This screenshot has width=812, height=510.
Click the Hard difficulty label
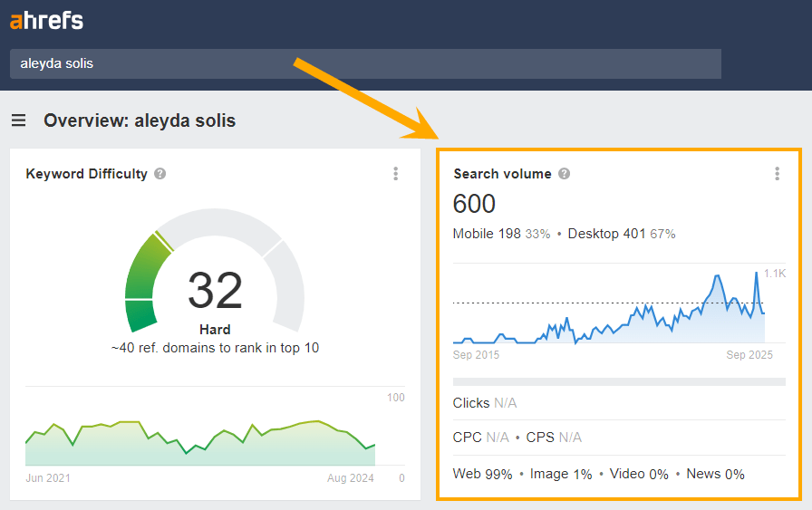pyautogui.click(x=215, y=330)
